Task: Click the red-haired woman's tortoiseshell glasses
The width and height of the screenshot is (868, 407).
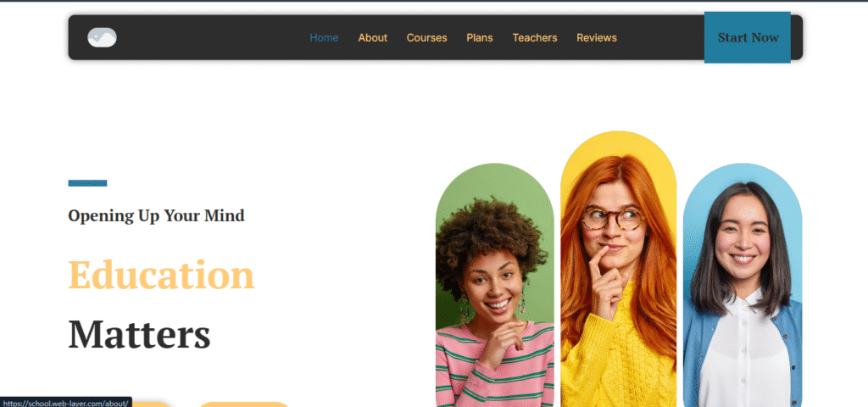Action: click(613, 218)
